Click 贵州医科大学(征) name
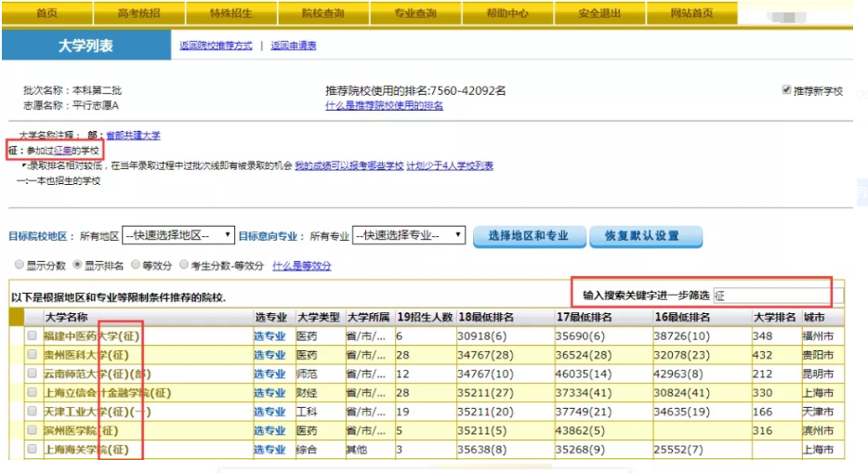868x473 pixels. coord(86,355)
